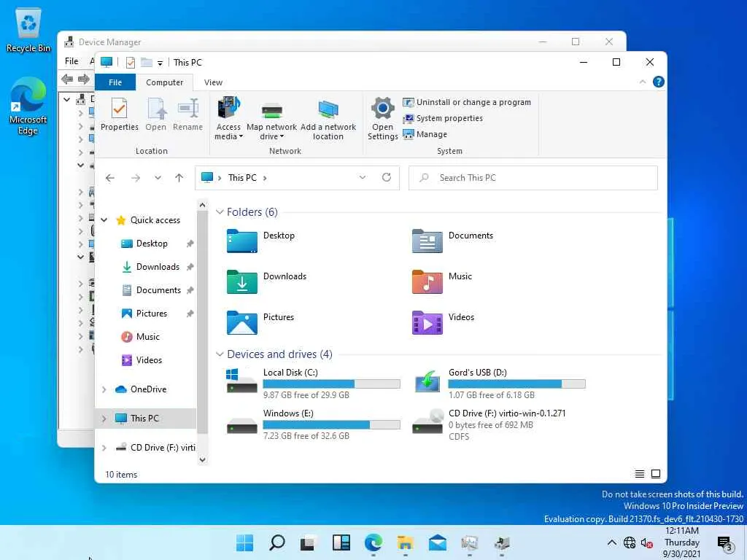
Task: Select the Local Disk (C:) drive
Action: pos(312,383)
